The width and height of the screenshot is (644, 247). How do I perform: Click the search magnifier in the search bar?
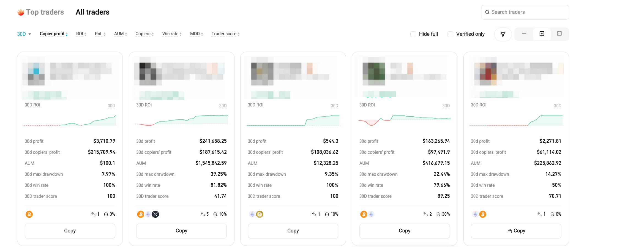click(487, 12)
